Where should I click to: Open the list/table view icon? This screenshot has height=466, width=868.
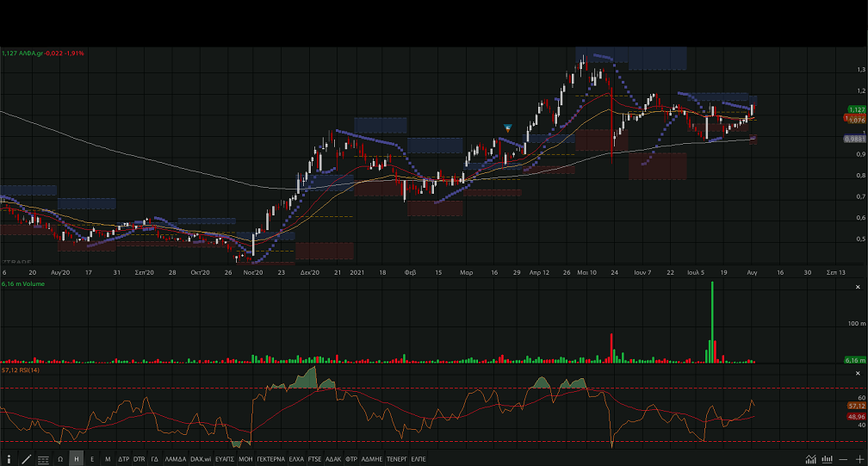click(43, 459)
